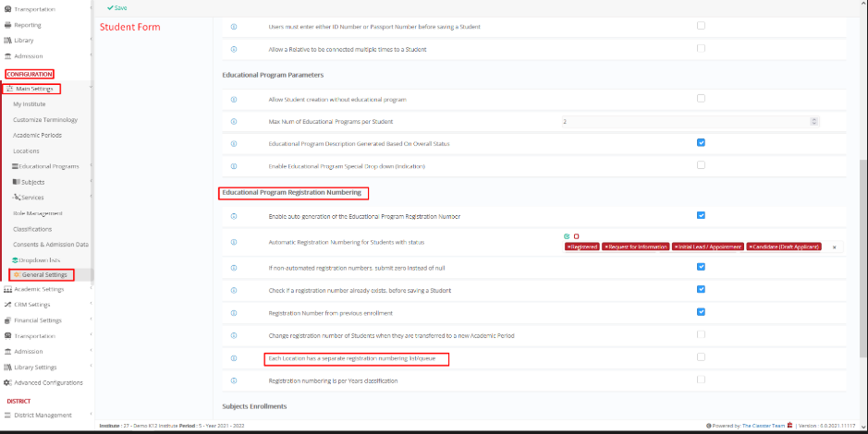Go to Academic Periods
Viewport: 868px width, 434px height.
(37, 135)
